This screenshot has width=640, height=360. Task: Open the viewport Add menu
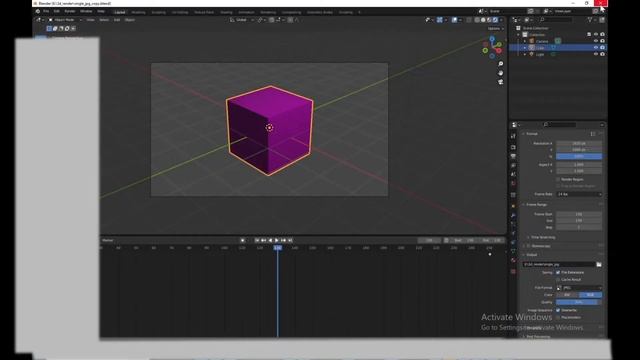point(117,20)
